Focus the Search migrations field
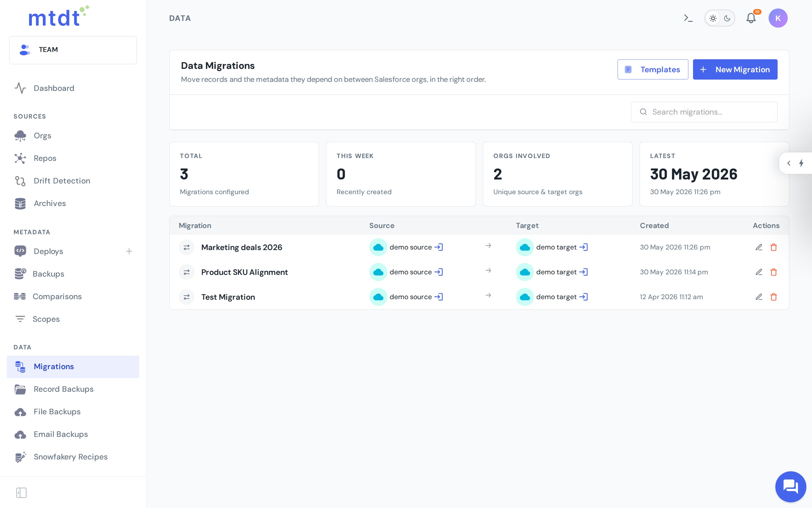 point(704,112)
